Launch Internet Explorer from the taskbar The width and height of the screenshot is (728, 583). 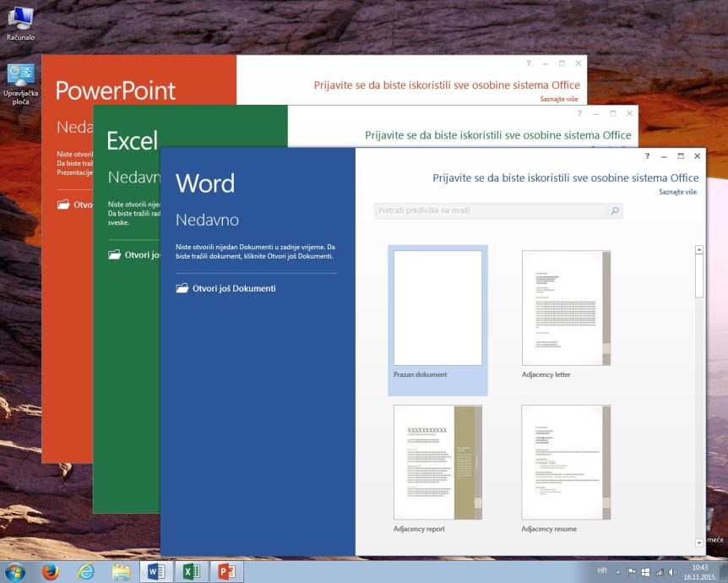pyautogui.click(x=86, y=572)
